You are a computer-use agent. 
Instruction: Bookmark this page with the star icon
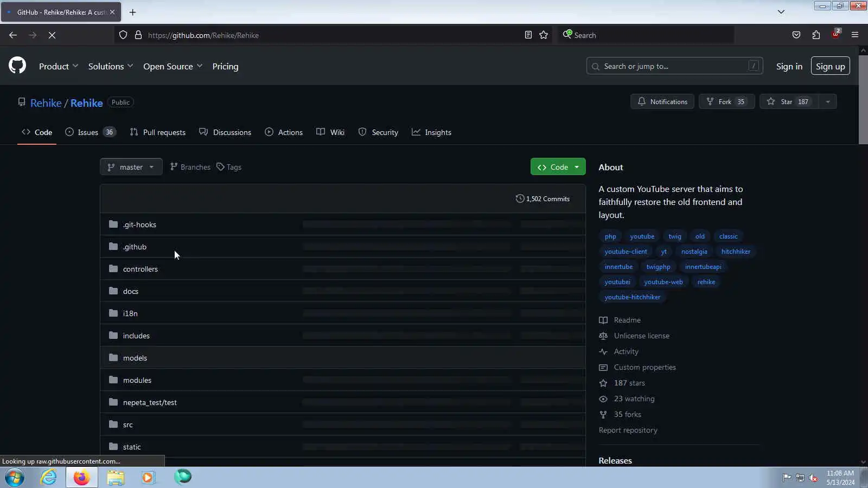pyautogui.click(x=544, y=35)
